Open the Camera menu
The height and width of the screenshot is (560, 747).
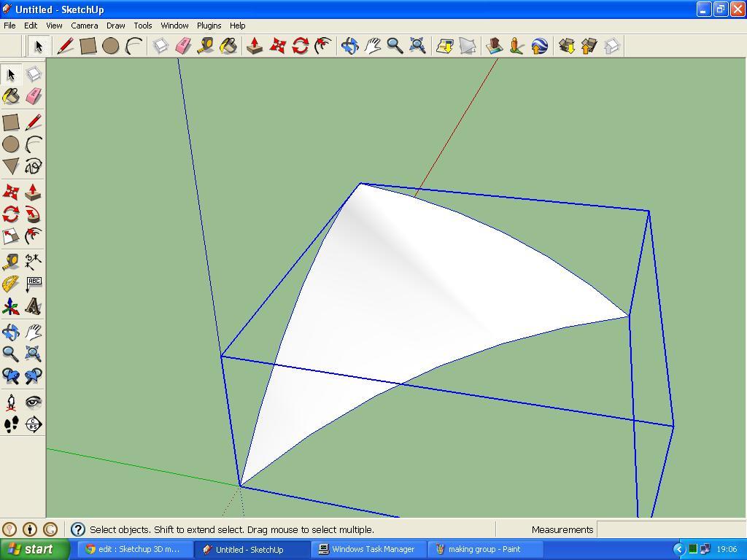85,26
